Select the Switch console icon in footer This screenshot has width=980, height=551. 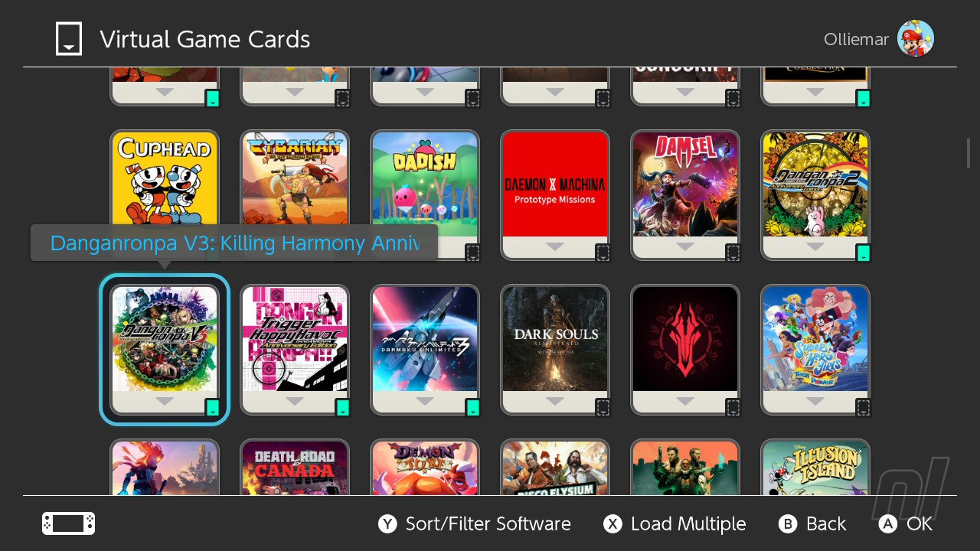coord(68,523)
